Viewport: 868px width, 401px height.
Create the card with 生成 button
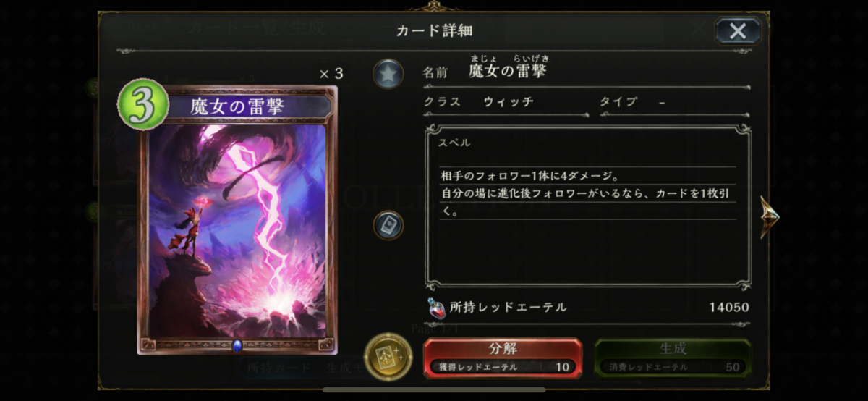pos(672,358)
